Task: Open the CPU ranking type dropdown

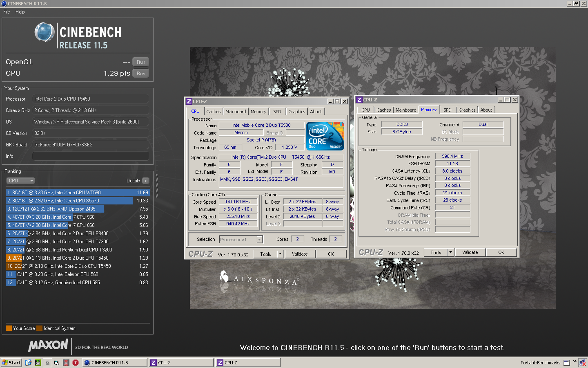Action: click(20, 181)
